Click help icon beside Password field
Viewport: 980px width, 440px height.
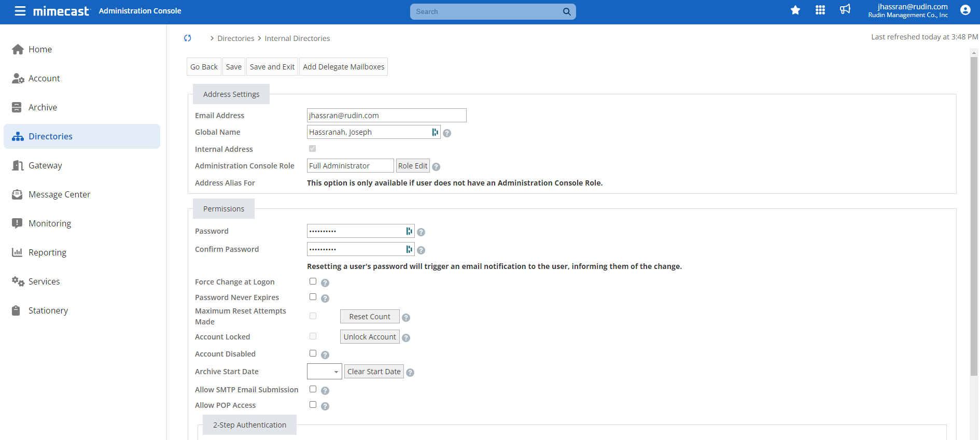421,232
